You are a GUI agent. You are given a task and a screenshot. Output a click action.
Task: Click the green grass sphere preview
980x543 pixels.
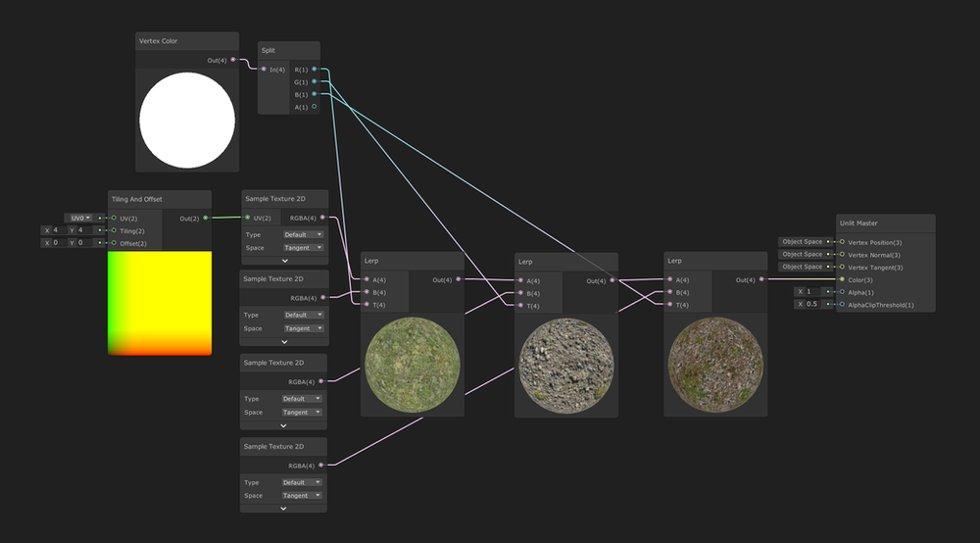[413, 365]
